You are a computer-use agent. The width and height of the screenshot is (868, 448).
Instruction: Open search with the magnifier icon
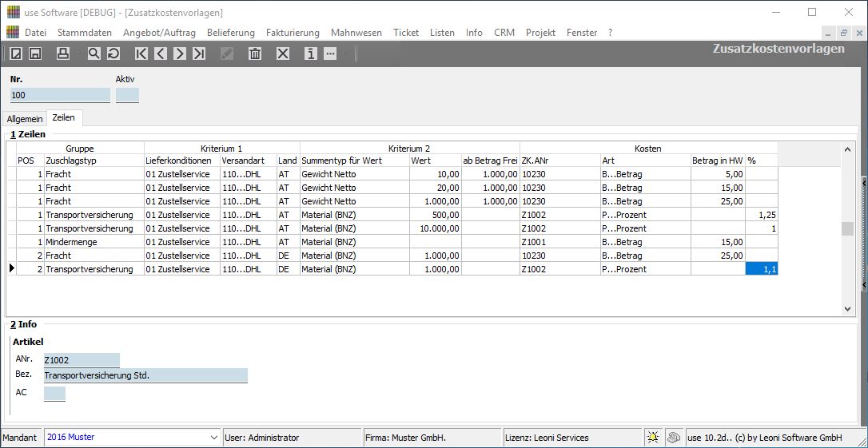(94, 54)
